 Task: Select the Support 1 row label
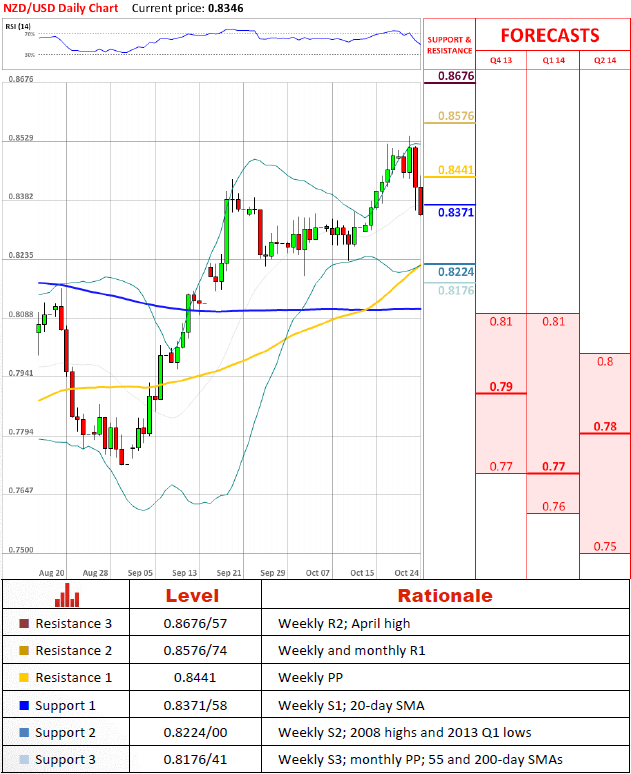click(x=65, y=705)
